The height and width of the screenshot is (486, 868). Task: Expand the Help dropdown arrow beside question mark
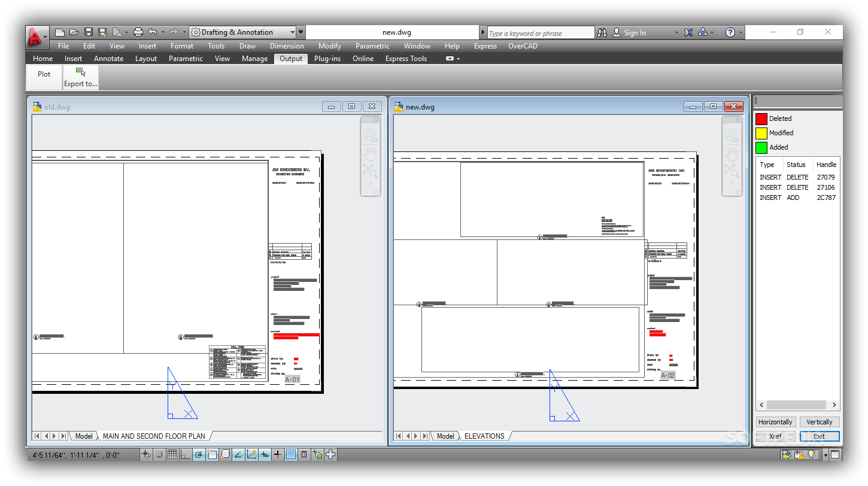click(x=740, y=33)
